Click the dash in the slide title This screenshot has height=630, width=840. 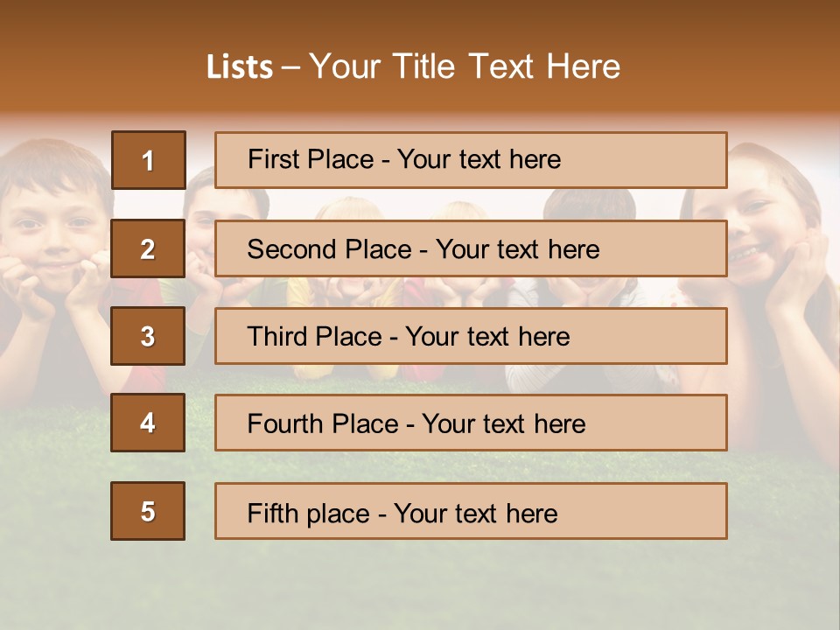(x=290, y=67)
